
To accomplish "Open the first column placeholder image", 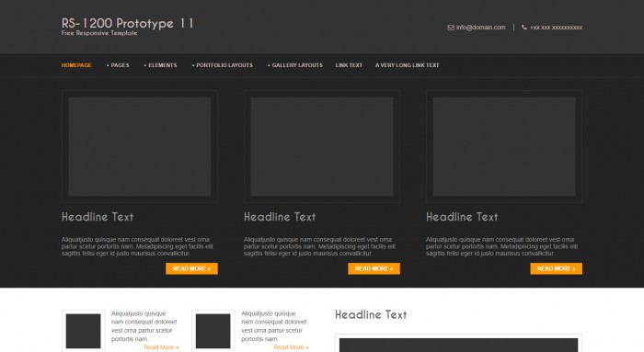I will [x=140, y=146].
